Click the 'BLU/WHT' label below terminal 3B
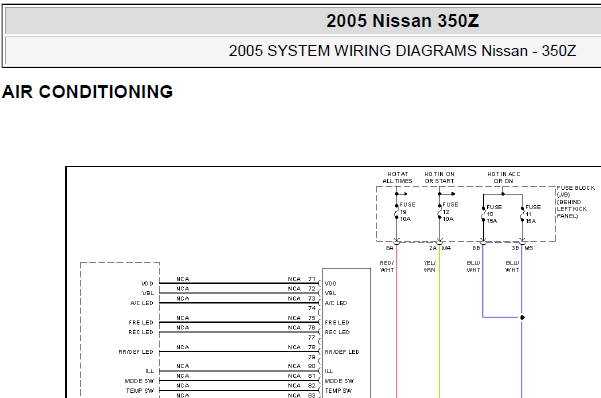 pos(512,266)
